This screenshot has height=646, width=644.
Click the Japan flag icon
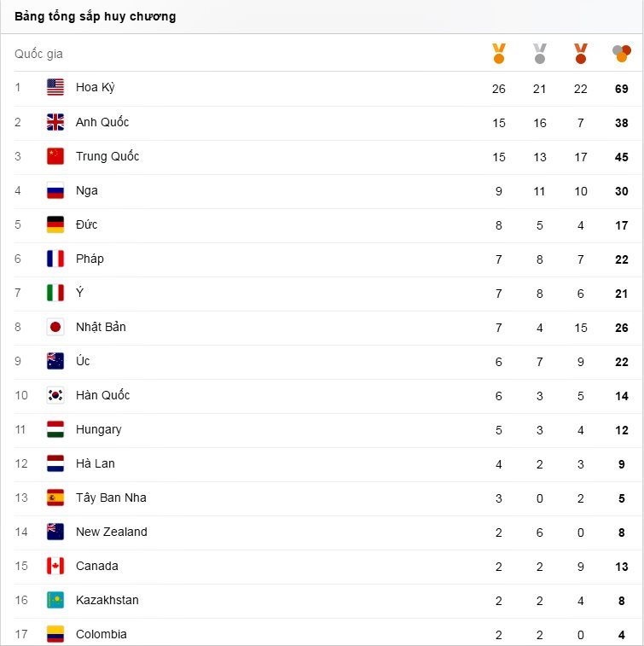[x=55, y=327]
